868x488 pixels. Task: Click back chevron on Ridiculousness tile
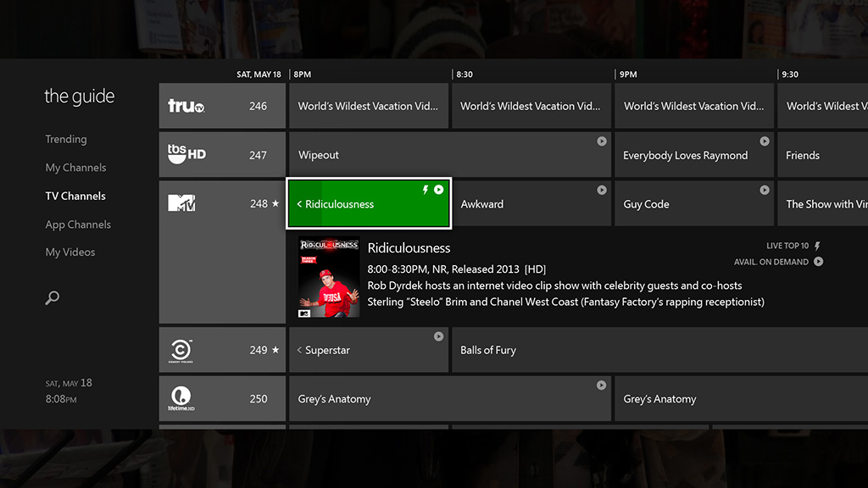click(x=299, y=204)
